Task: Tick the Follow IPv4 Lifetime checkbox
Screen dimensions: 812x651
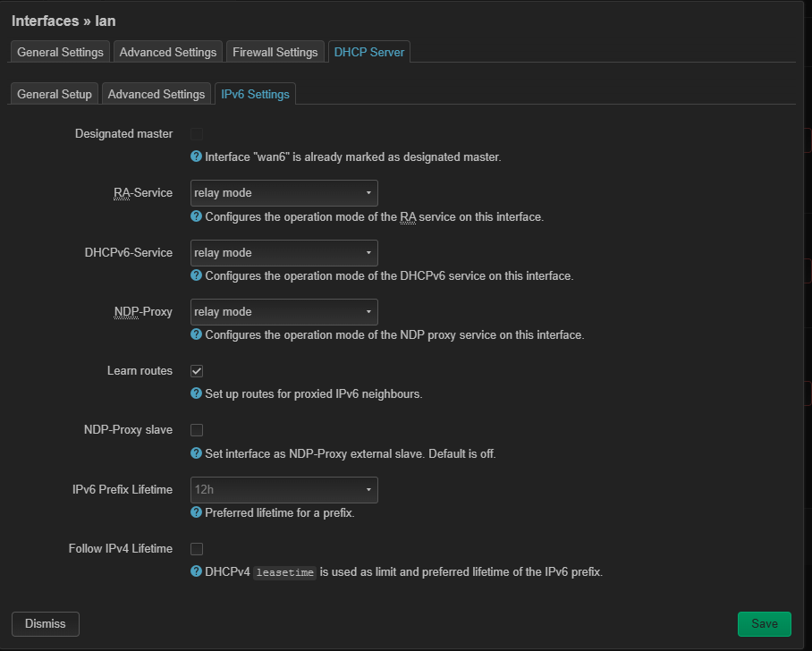Action: 197,549
